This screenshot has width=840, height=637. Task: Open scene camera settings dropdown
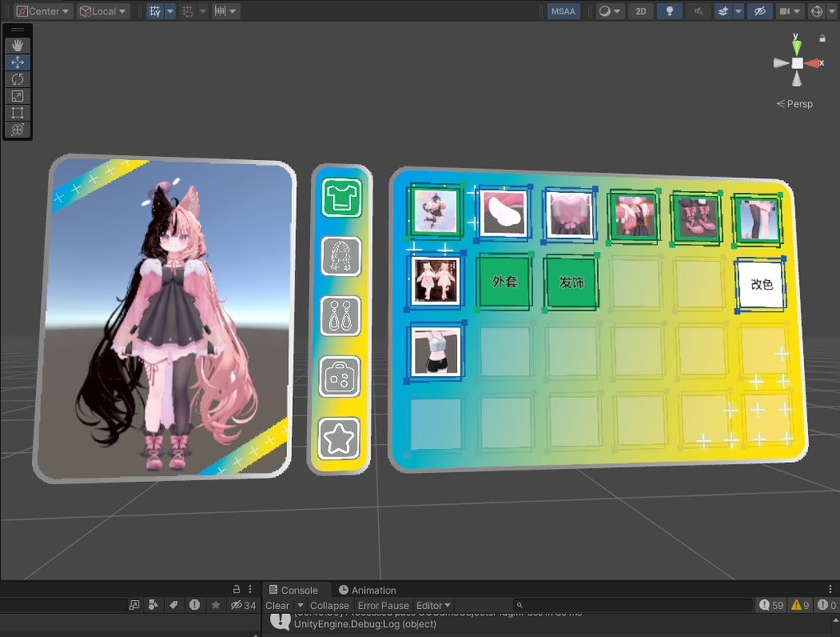(x=790, y=11)
